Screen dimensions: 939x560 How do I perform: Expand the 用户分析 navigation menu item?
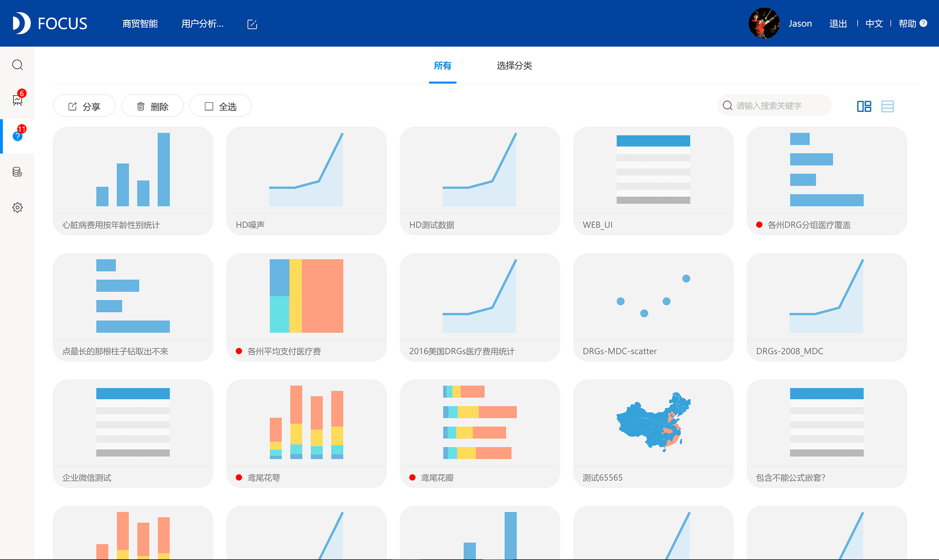pos(203,23)
